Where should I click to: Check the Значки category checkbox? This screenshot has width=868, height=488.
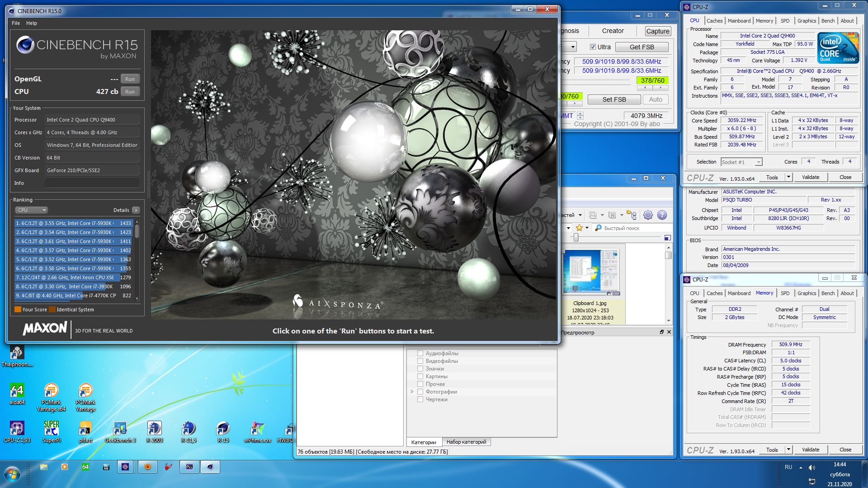420,369
